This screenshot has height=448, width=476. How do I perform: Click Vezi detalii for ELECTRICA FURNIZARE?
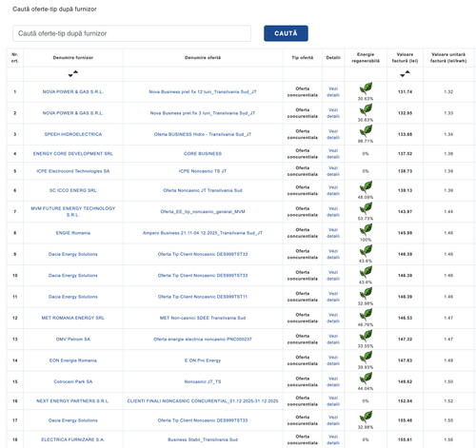(333, 439)
